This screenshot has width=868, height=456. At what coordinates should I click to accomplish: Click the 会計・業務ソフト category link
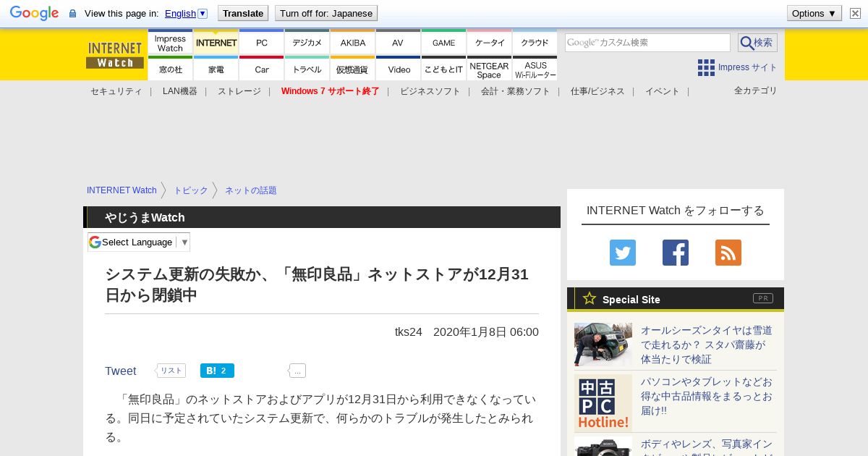(516, 91)
